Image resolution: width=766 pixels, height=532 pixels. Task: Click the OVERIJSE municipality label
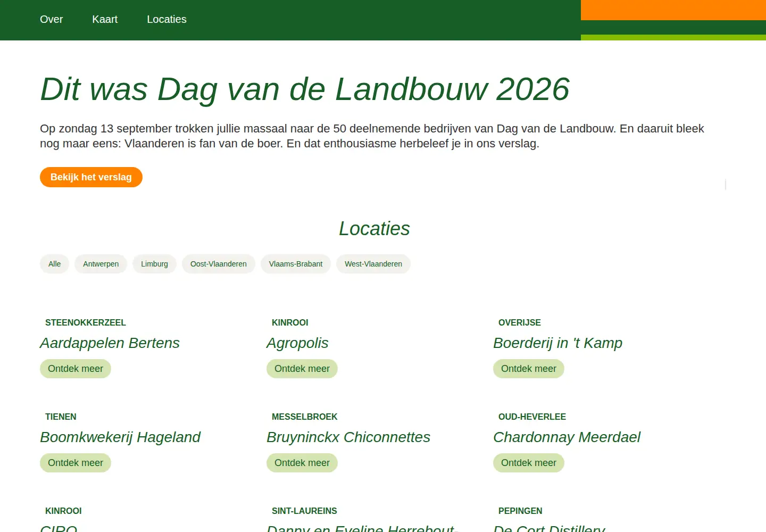click(x=520, y=322)
